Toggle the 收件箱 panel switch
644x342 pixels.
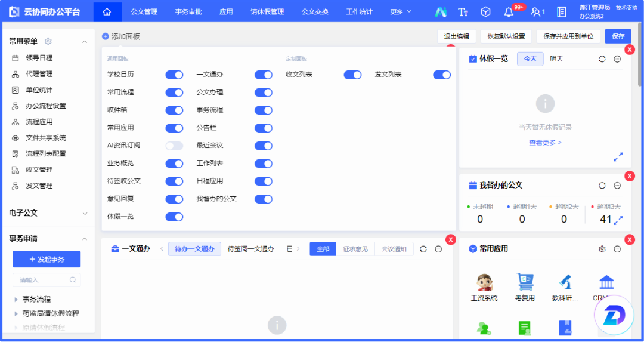(x=174, y=110)
